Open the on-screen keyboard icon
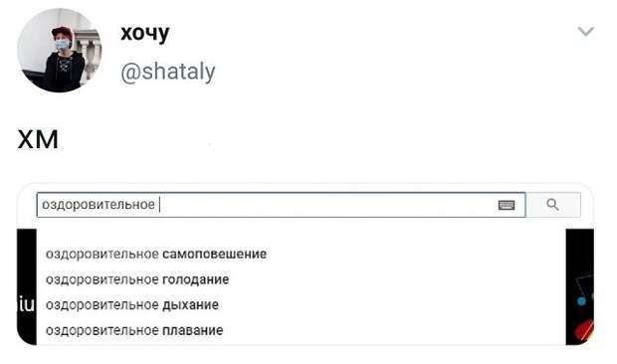Screen dimensions: 617x364 (x=506, y=205)
